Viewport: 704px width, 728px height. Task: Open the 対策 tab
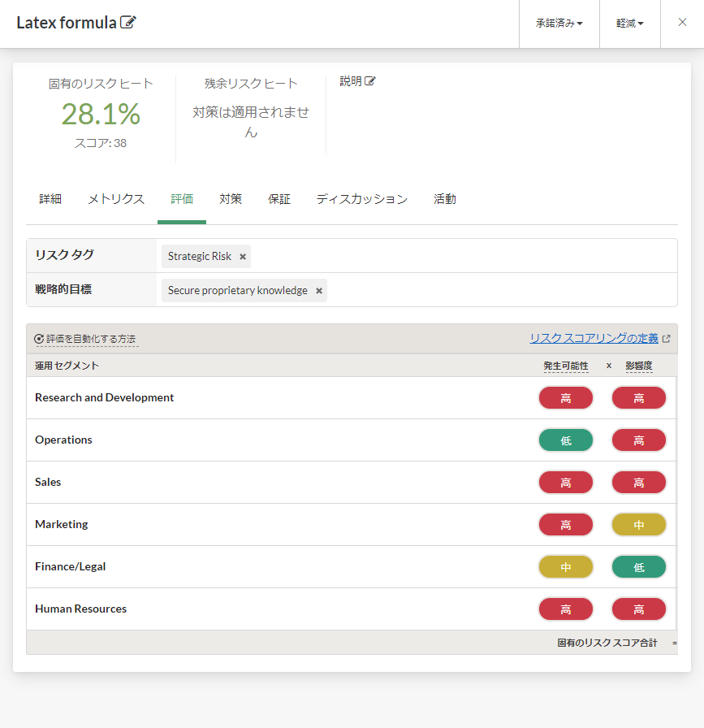coord(231,199)
